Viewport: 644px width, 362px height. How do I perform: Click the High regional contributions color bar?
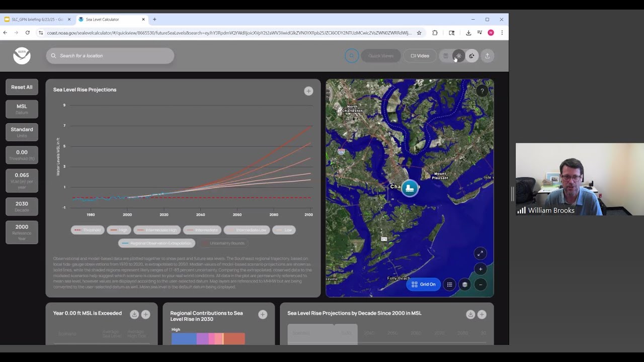click(208, 339)
